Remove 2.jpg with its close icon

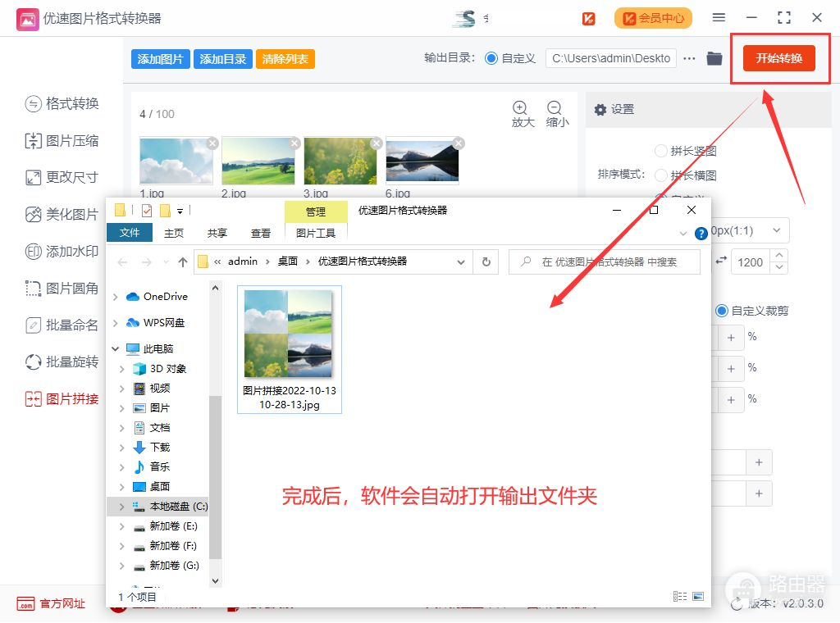click(x=294, y=143)
